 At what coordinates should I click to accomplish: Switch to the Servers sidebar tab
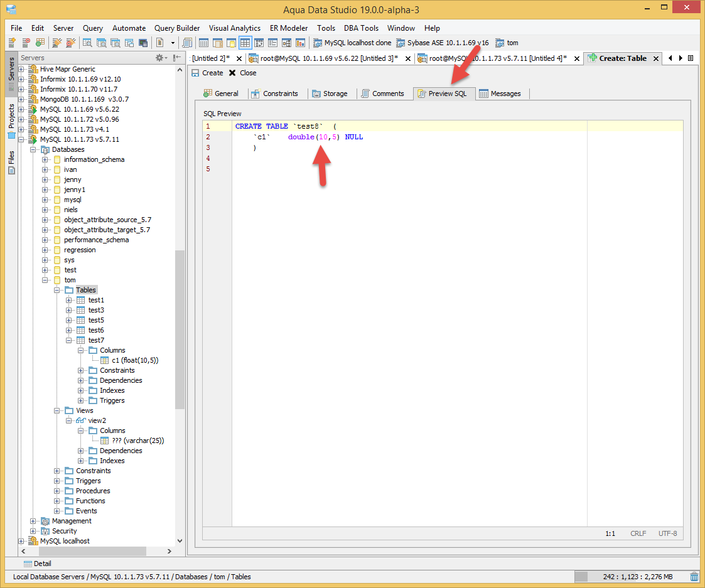[x=11, y=73]
